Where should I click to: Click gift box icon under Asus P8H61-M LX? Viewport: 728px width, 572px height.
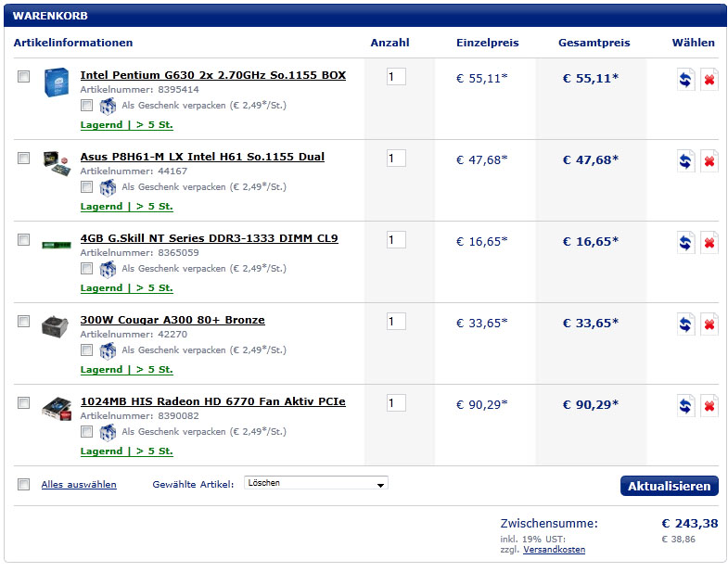point(108,187)
